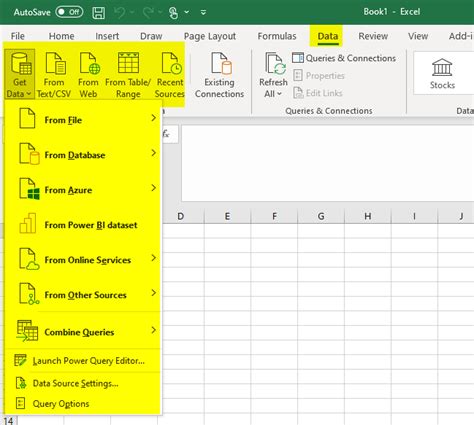The width and height of the screenshot is (474, 425).
Task: Select column D header
Action: pos(180,216)
